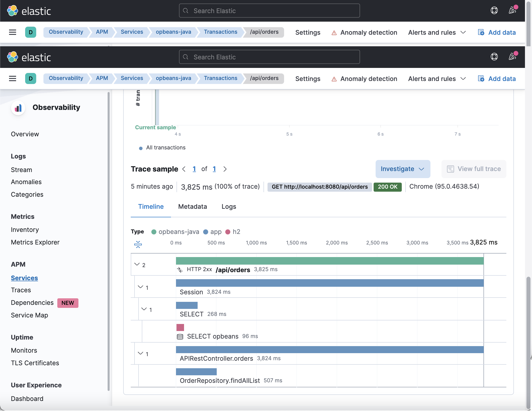Click the notifications bell icon
532x411 pixels.
[512, 57]
